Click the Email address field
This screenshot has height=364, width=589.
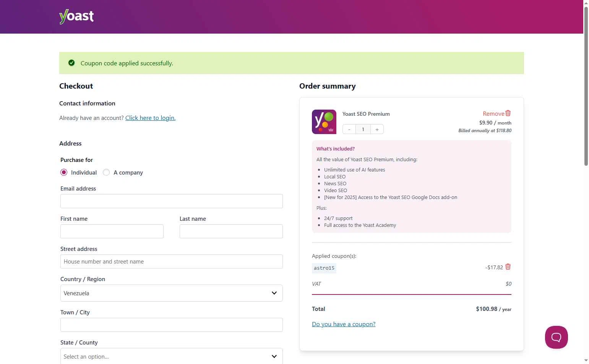(172, 201)
